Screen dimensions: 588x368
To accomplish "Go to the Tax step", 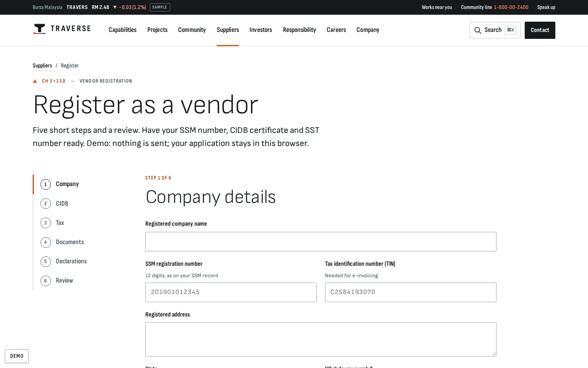I will [x=60, y=223].
